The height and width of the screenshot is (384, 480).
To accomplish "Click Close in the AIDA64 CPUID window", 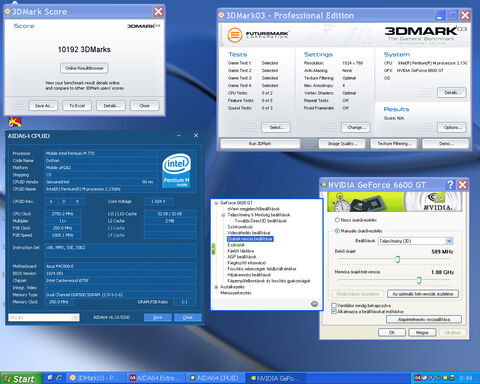I will [188, 317].
